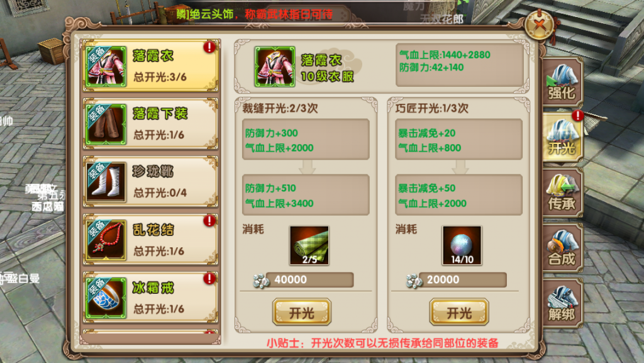Select the 落霞下装 pants entry

[151, 124]
